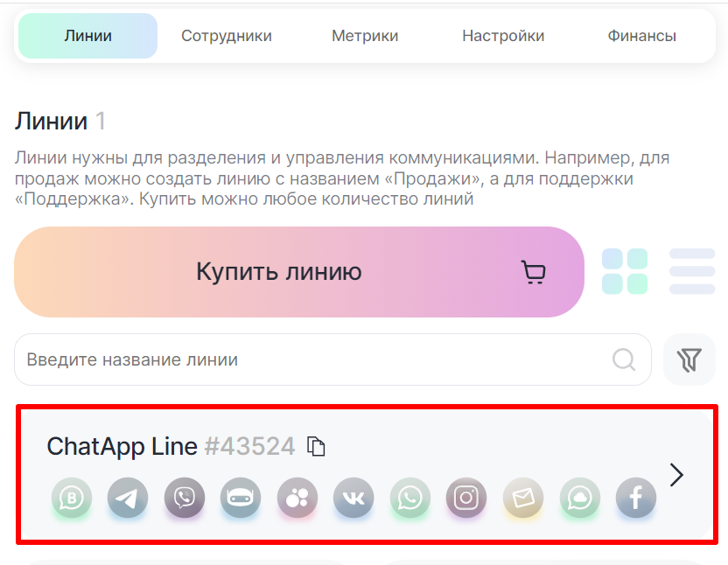728x565 pixels.
Task: Switch to the Метрики tab
Action: [x=365, y=36]
